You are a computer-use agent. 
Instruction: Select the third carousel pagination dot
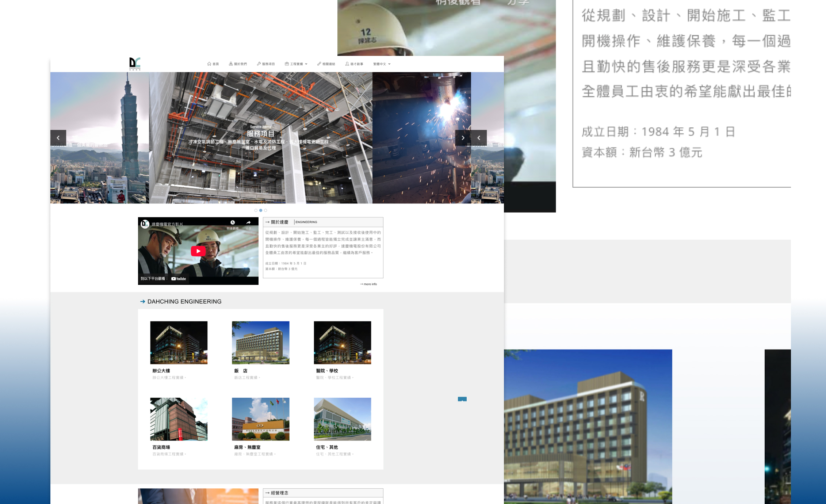click(x=265, y=210)
